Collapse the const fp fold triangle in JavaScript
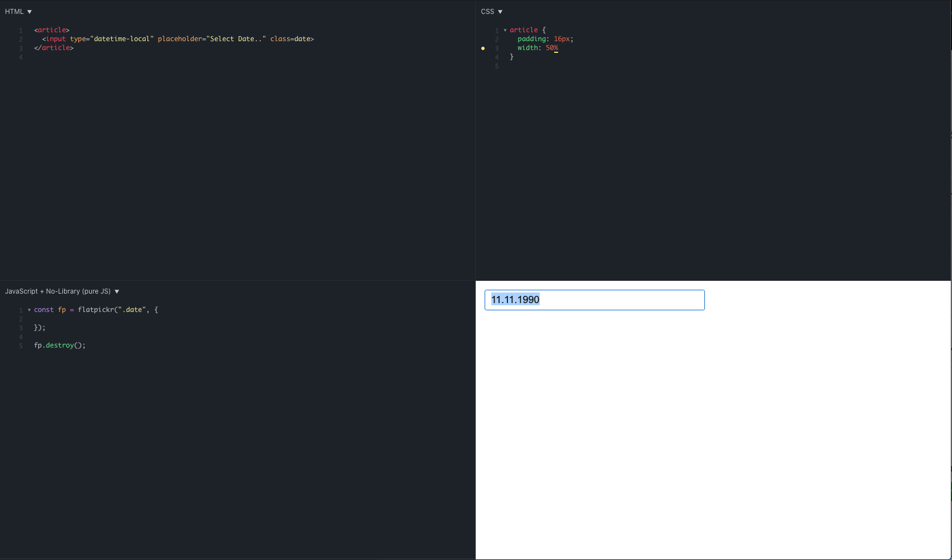 pyautogui.click(x=29, y=310)
